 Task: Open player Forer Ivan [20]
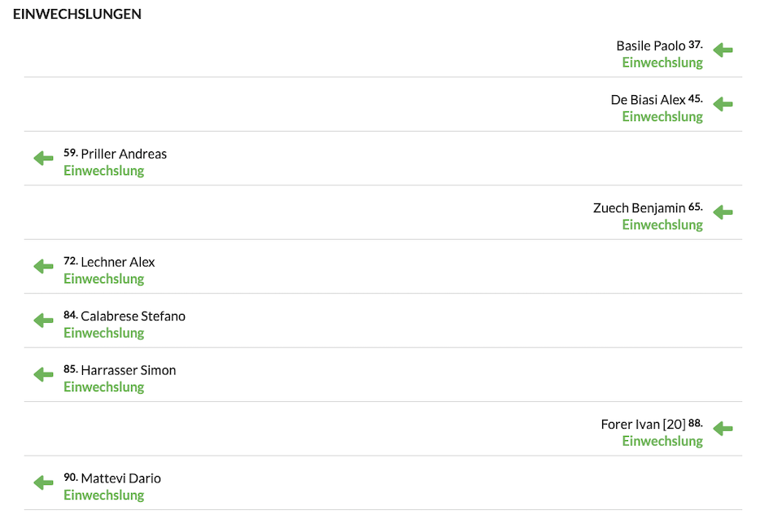point(644,425)
